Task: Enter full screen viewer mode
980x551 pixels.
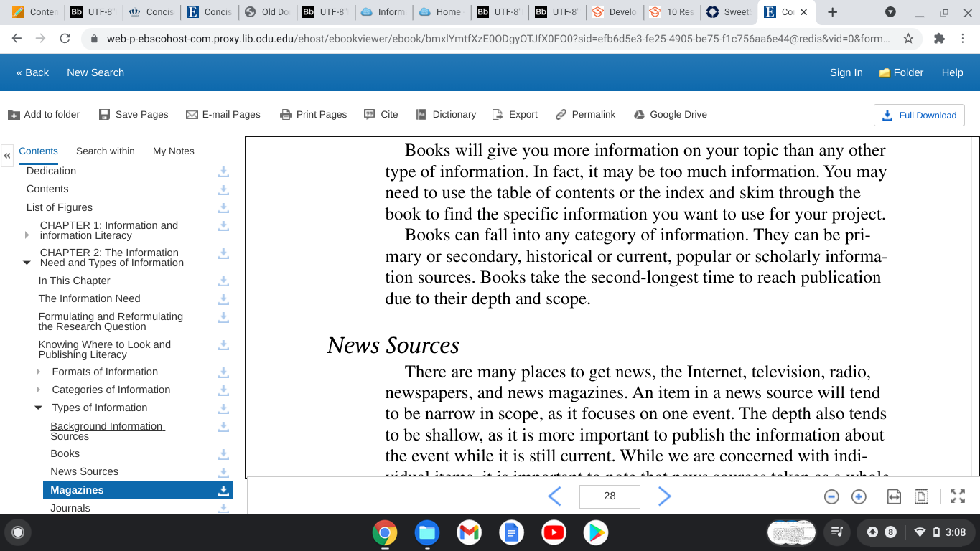Action: coord(958,496)
